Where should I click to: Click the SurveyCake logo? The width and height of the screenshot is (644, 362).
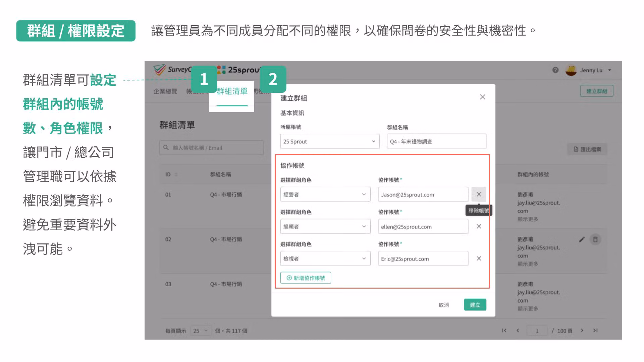173,70
